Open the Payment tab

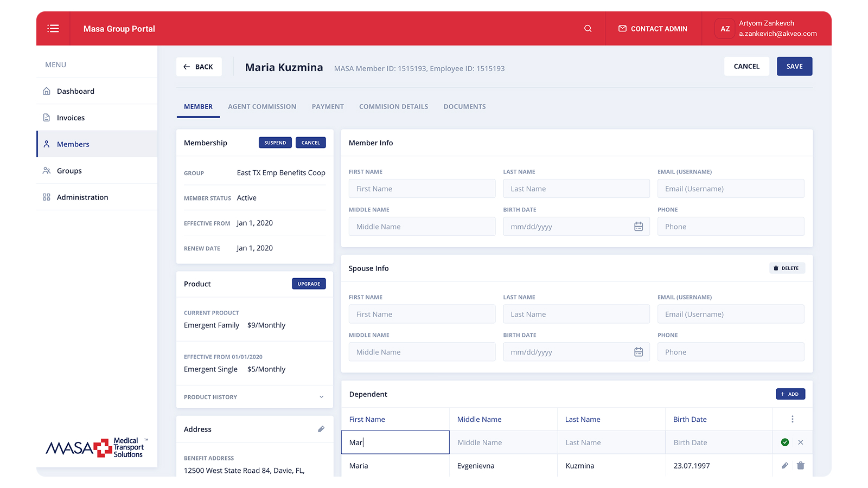click(x=328, y=107)
